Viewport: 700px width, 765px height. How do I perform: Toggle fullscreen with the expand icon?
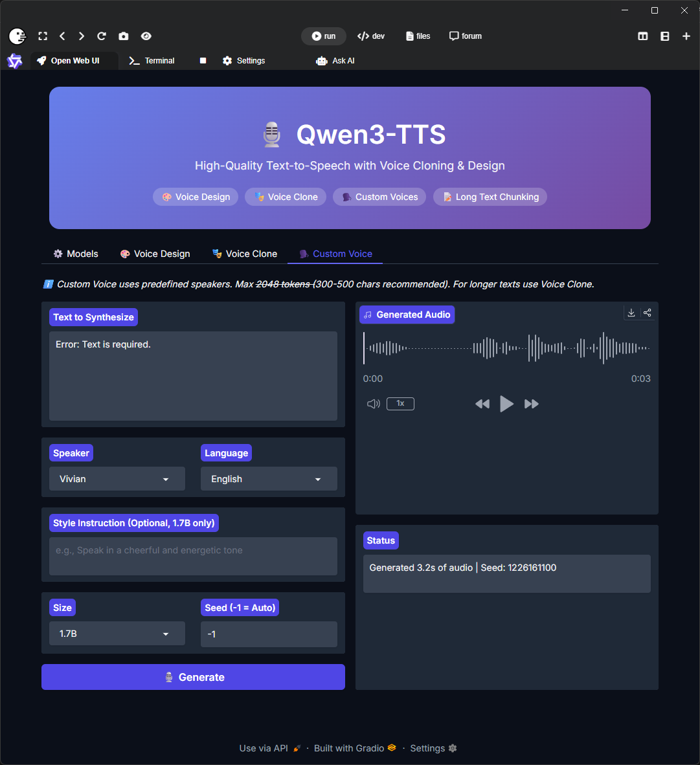pyautogui.click(x=43, y=36)
